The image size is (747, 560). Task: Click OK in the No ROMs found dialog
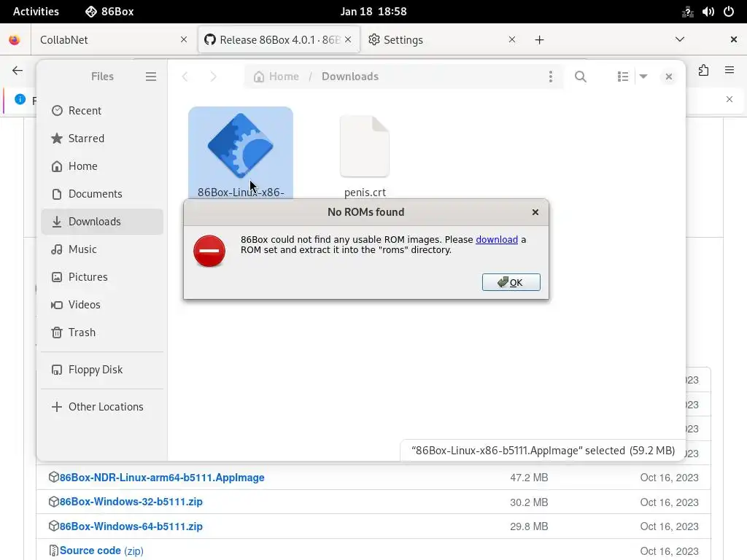(x=511, y=282)
